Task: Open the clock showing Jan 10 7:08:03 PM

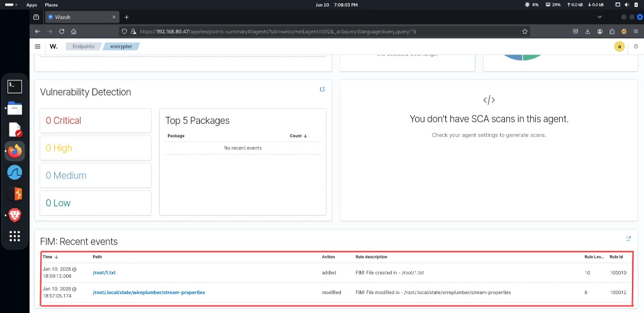Action: pyautogui.click(x=336, y=5)
